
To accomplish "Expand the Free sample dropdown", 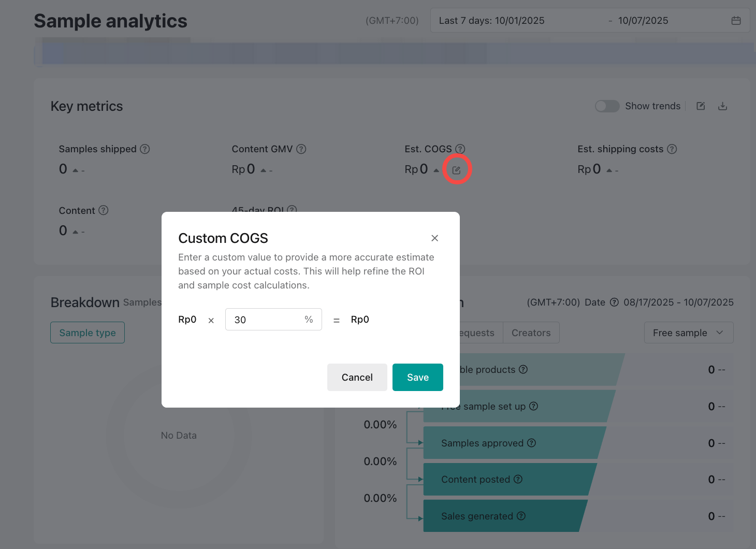I will pos(688,333).
